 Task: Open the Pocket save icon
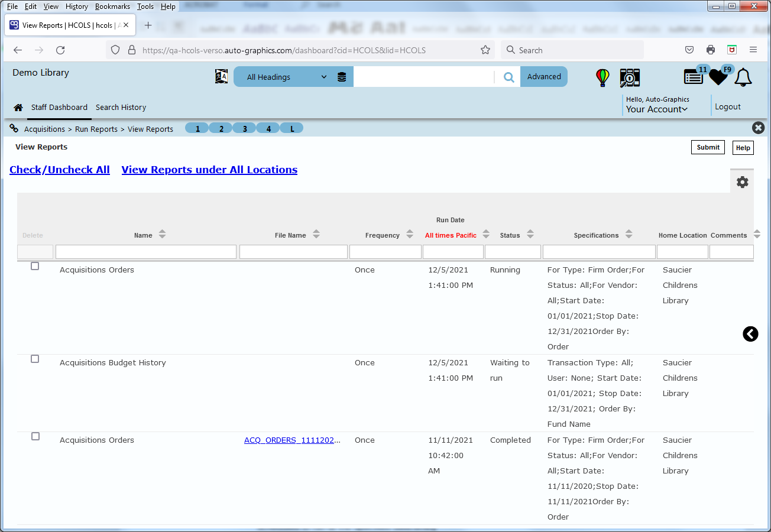click(689, 50)
